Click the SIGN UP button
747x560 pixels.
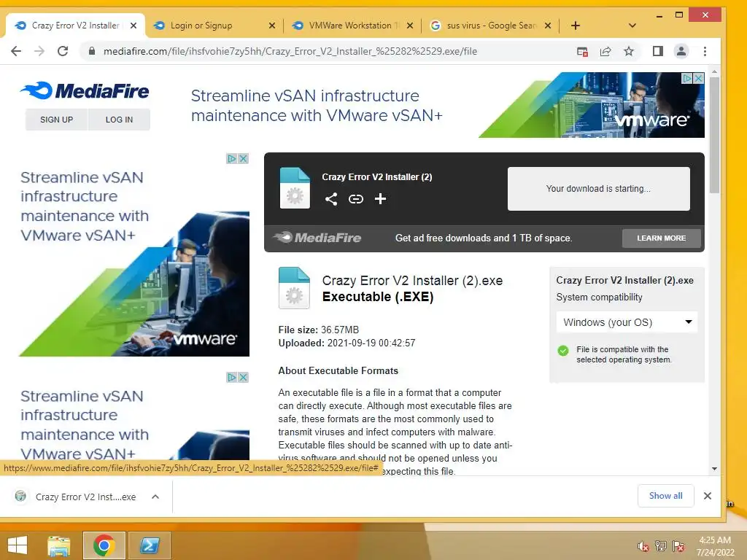57,120
